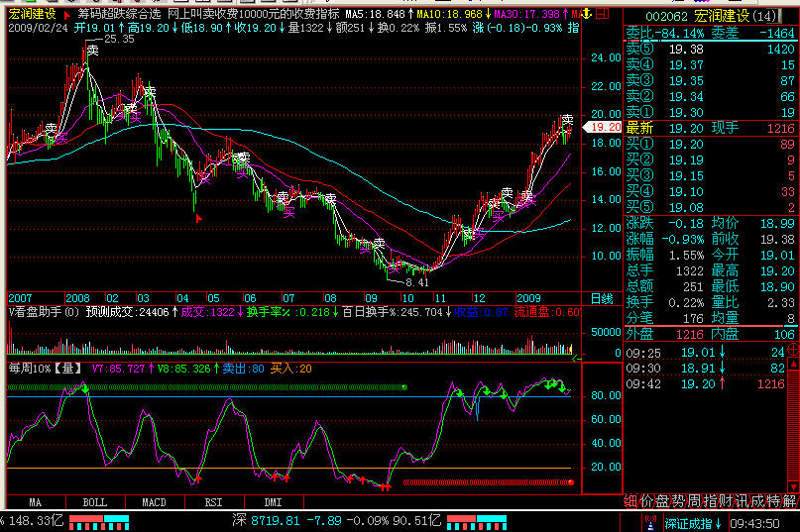Click the green arrow at indicator's first peak
Viewport: 800px width, 532px height.
tap(84, 389)
